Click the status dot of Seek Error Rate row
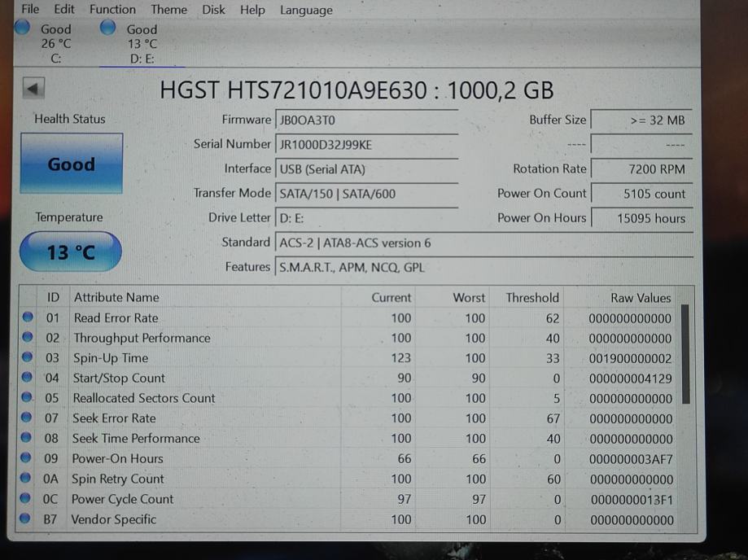748x560 pixels. pyautogui.click(x=26, y=417)
